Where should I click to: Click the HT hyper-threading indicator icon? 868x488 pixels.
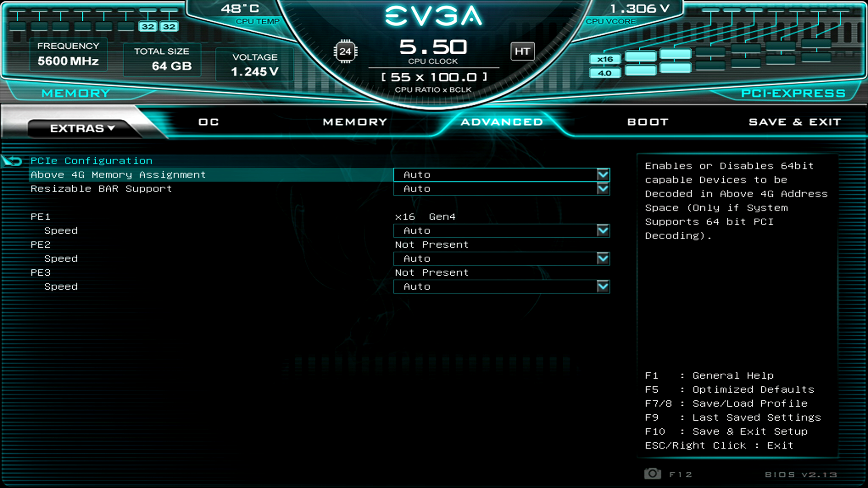tap(523, 51)
